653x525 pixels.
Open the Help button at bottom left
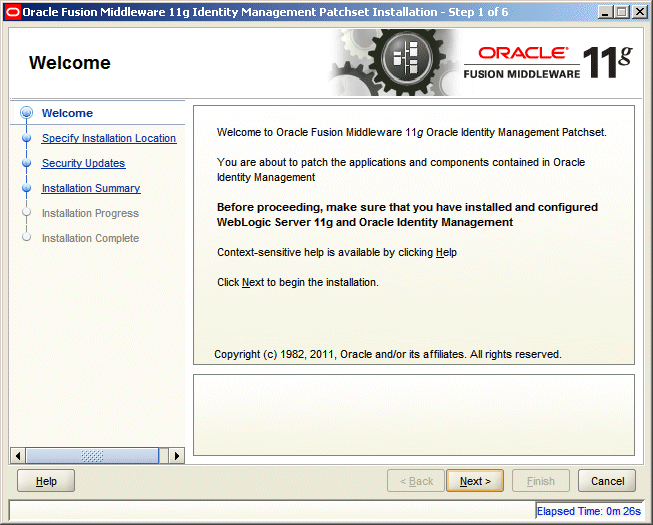[46, 481]
